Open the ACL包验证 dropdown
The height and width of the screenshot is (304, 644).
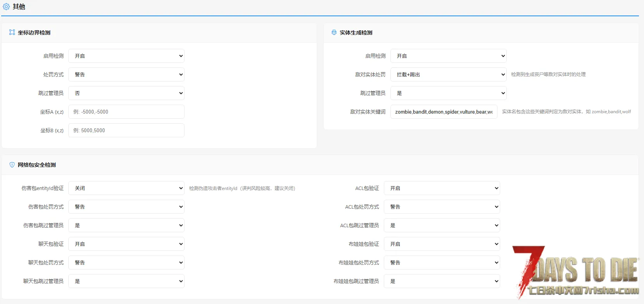[x=442, y=188]
